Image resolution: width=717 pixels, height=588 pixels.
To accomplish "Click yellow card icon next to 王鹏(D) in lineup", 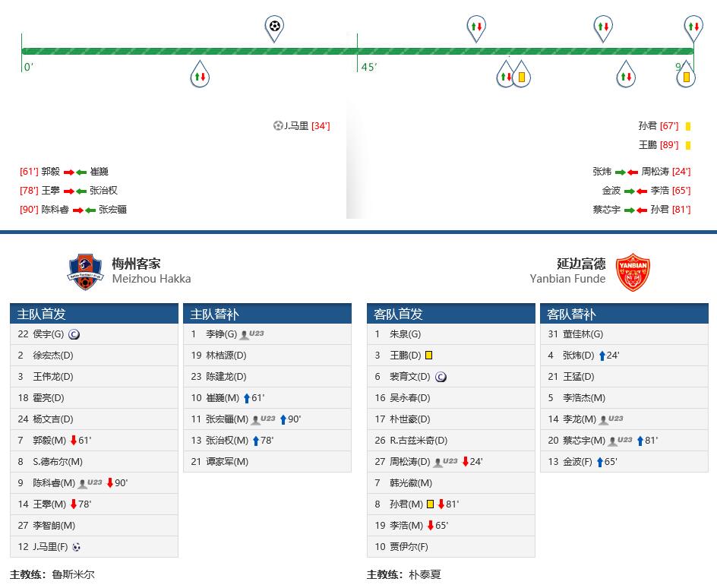I will pos(429,356).
